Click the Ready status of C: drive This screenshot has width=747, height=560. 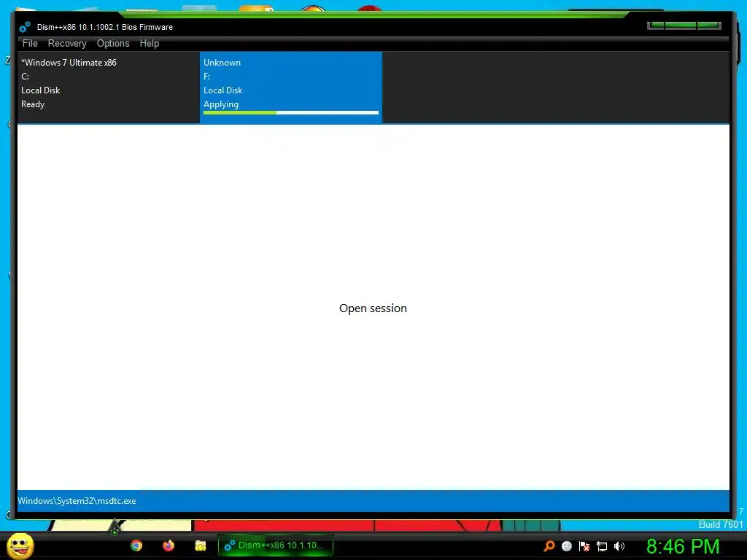click(33, 104)
